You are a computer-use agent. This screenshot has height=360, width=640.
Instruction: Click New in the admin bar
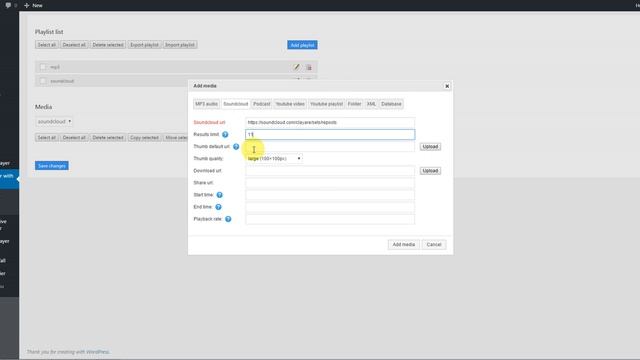tap(37, 5)
